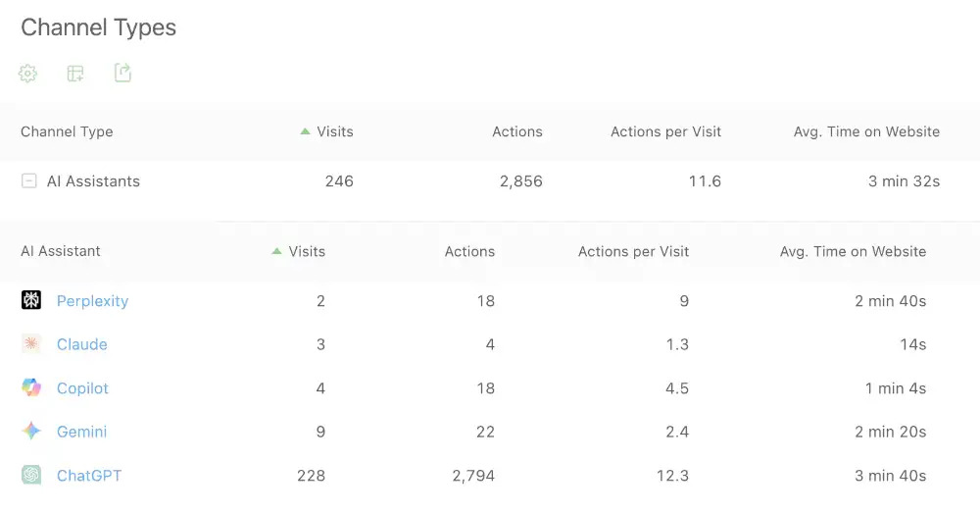
Task: Click the top Avg. Time on Website header
Action: 866,131
